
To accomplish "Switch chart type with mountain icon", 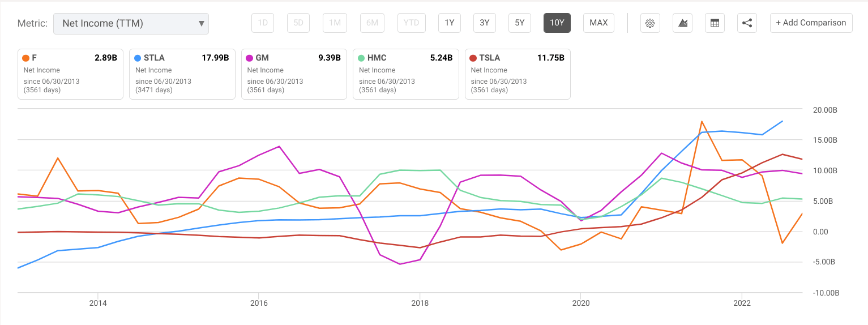I will (x=683, y=23).
